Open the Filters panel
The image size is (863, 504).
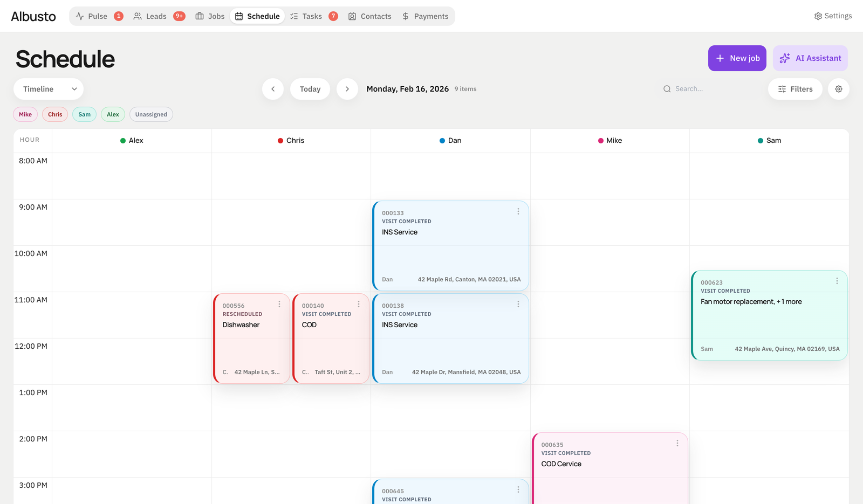pyautogui.click(x=795, y=89)
